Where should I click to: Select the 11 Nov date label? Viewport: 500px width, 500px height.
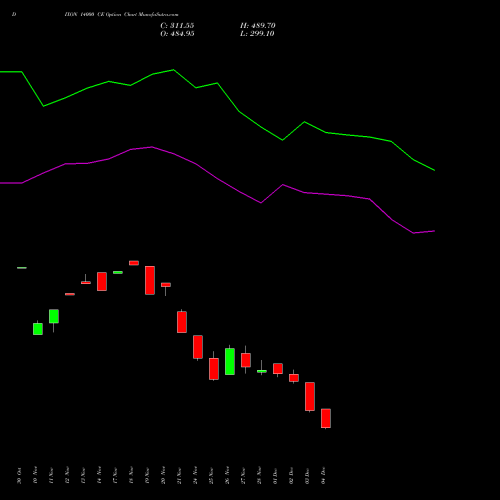click(x=51, y=475)
